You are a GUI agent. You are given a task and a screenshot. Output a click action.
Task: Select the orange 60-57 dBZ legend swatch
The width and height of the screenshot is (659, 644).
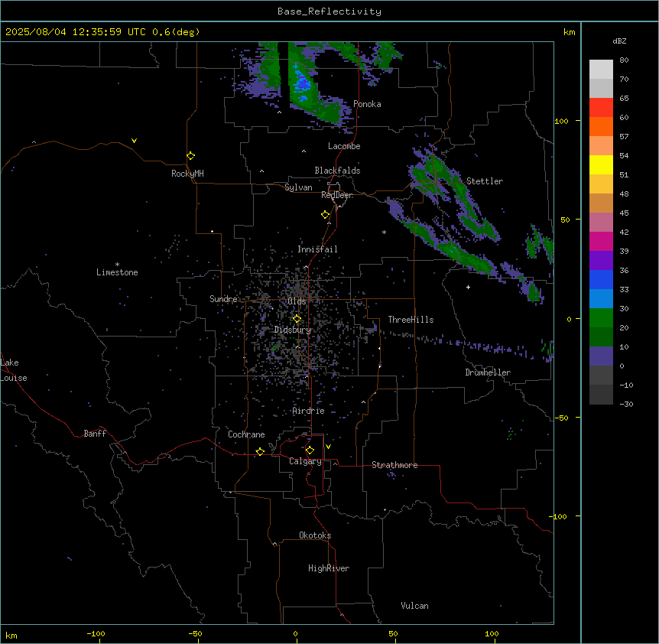pos(601,126)
